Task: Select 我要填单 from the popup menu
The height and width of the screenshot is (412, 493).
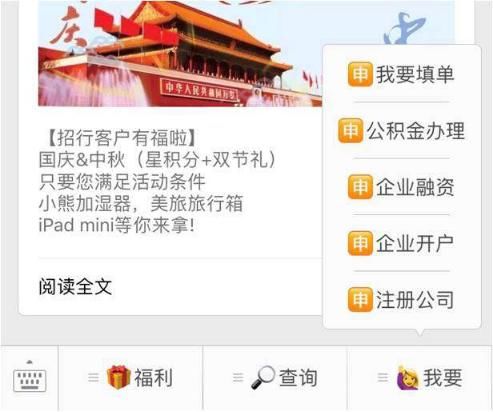Action: pyautogui.click(x=402, y=74)
